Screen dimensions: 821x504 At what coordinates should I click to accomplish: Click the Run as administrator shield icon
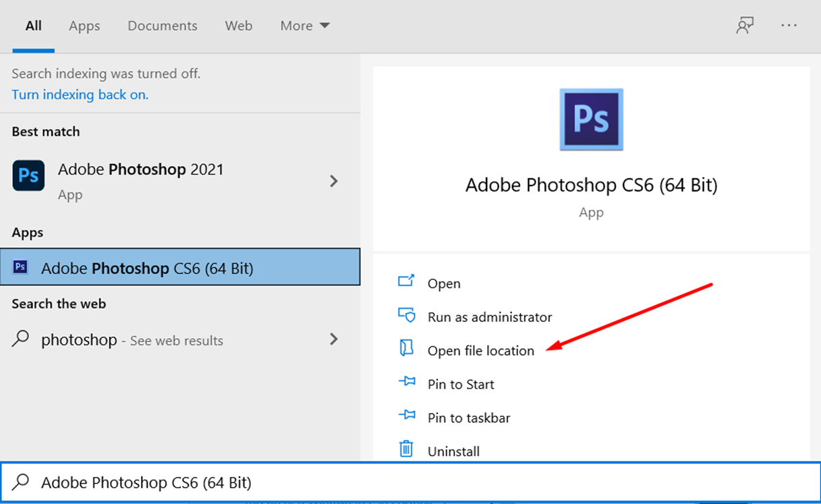pyautogui.click(x=406, y=315)
